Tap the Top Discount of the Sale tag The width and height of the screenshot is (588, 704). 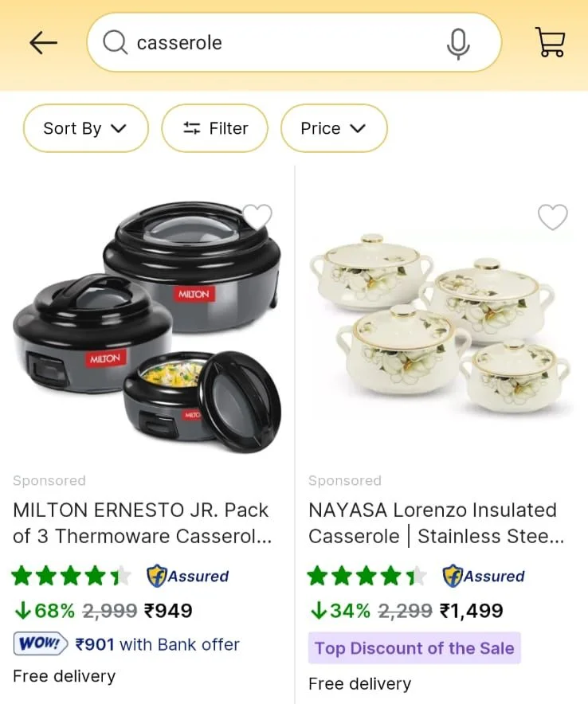[x=414, y=648]
